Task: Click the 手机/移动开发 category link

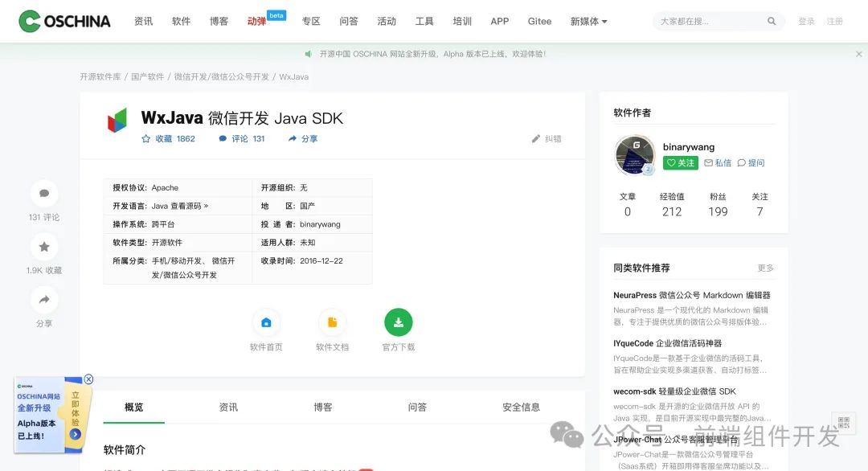Action: pos(177,260)
